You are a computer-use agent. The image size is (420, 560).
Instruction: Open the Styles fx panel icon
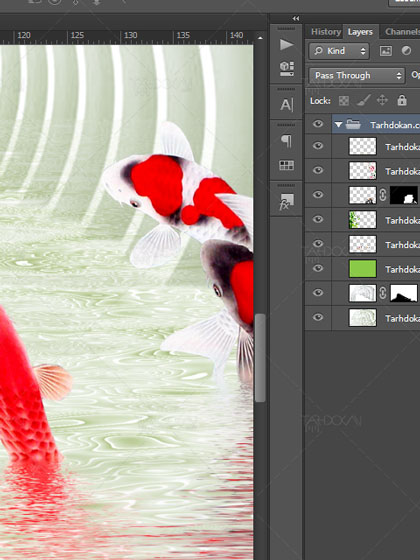pyautogui.click(x=286, y=202)
